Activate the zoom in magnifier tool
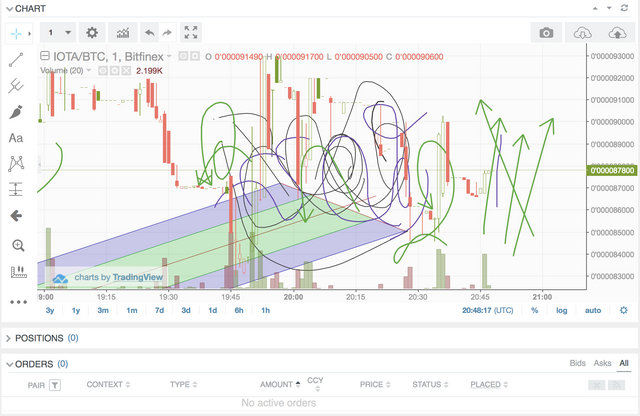 pyautogui.click(x=18, y=245)
